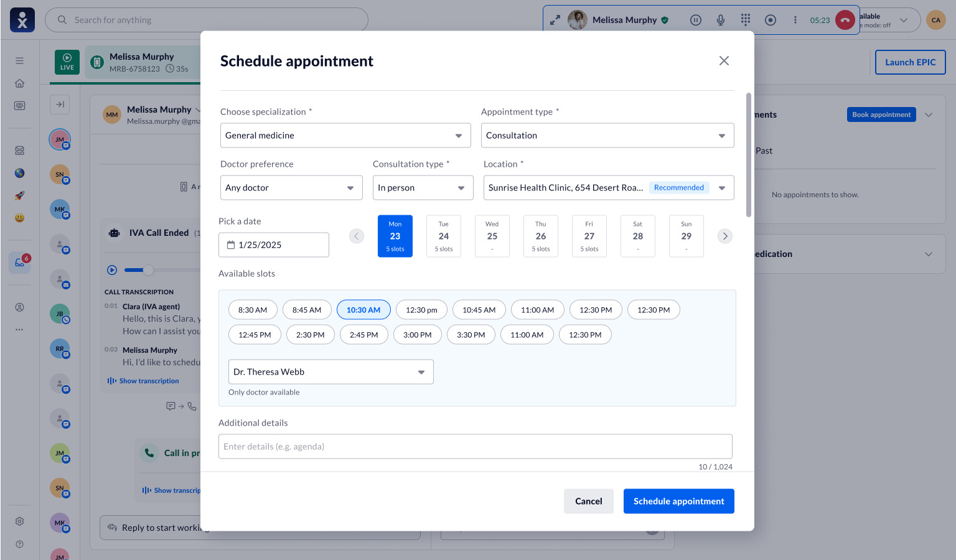Viewport: 956px width, 560px height.
Task: Toggle the call recording icon
Action: click(771, 20)
